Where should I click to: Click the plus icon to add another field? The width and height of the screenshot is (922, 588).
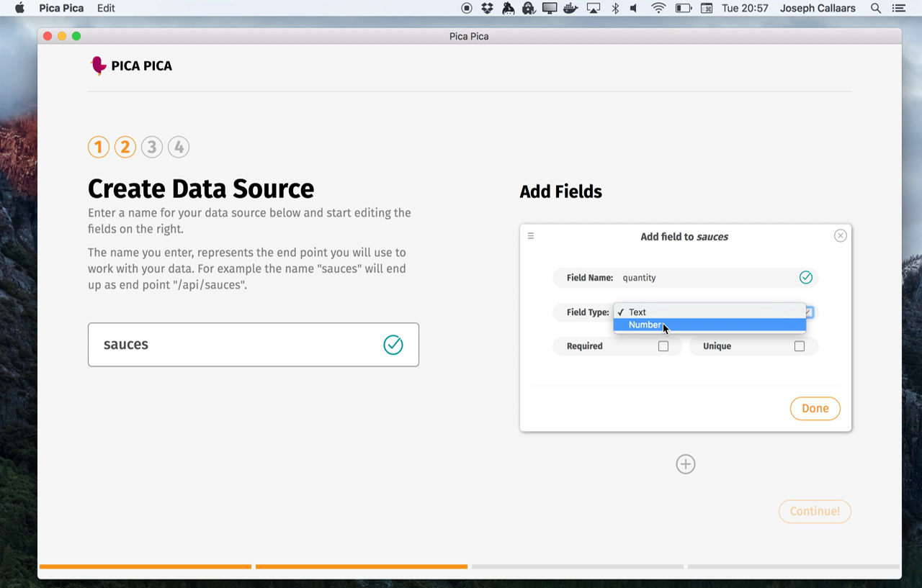(x=685, y=464)
